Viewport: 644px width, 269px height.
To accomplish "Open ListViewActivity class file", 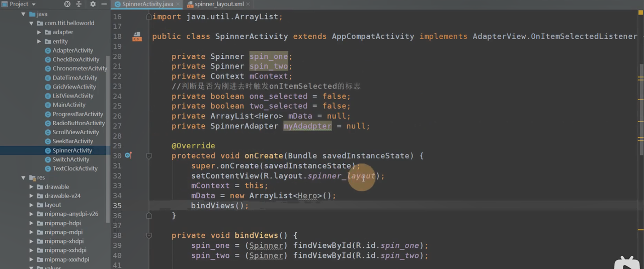I will (x=73, y=96).
